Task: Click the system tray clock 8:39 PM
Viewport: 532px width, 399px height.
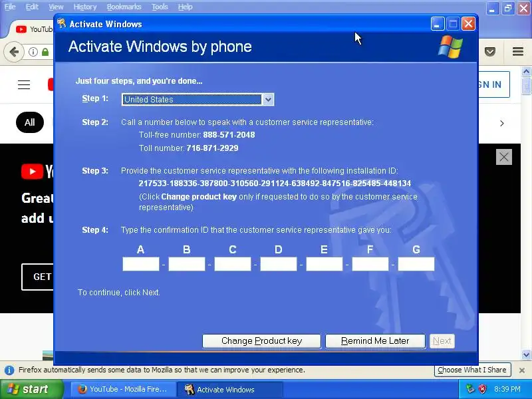Action: pyautogui.click(x=507, y=389)
